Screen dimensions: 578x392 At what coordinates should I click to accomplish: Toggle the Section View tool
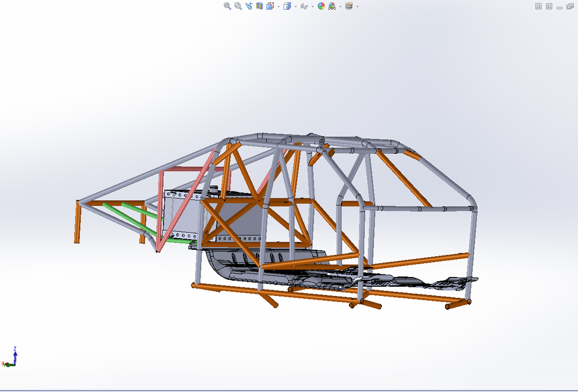[x=259, y=6]
